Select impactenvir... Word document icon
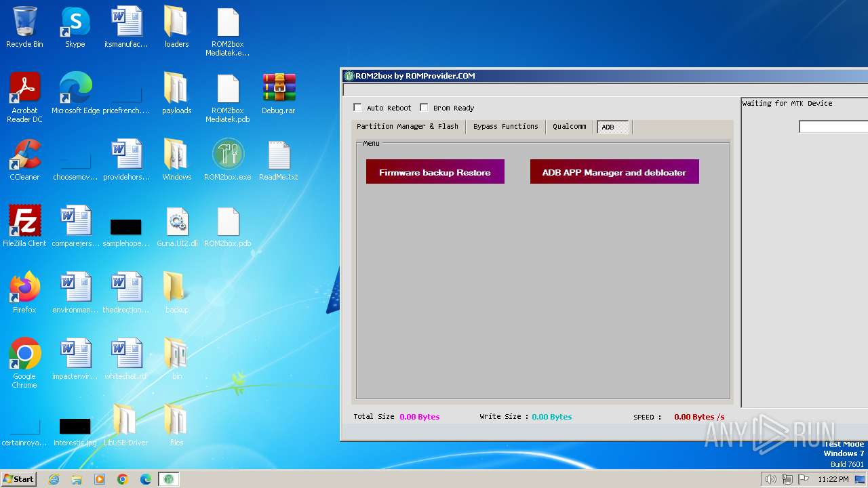 (75, 359)
